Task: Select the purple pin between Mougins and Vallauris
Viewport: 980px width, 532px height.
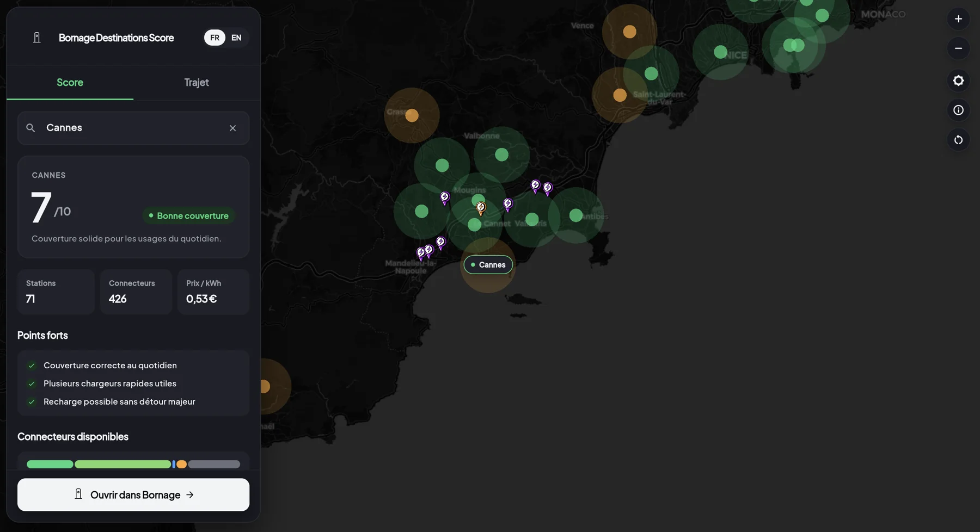Action: pyautogui.click(x=508, y=205)
